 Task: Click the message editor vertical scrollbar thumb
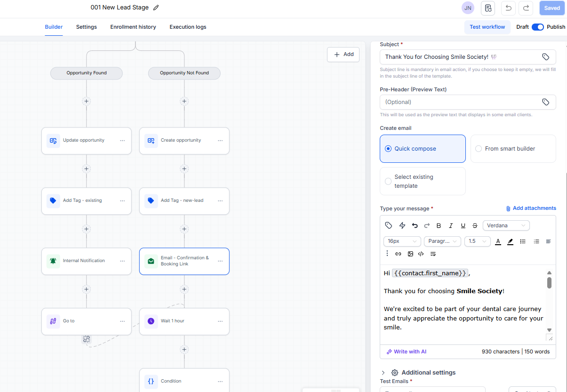(x=549, y=283)
